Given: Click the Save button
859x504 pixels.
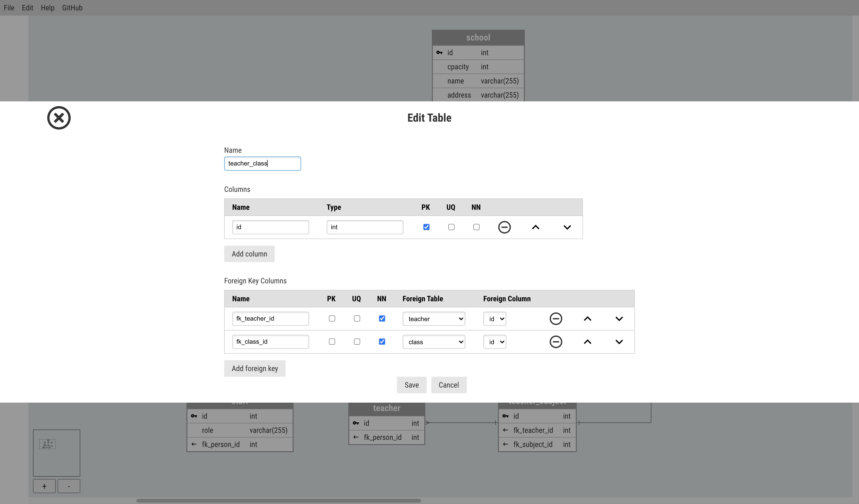Looking at the screenshot, I should pyautogui.click(x=411, y=385).
